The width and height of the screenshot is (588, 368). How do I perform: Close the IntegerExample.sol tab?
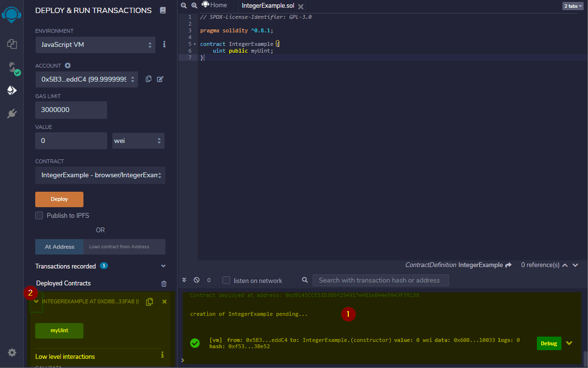pyautogui.click(x=301, y=7)
